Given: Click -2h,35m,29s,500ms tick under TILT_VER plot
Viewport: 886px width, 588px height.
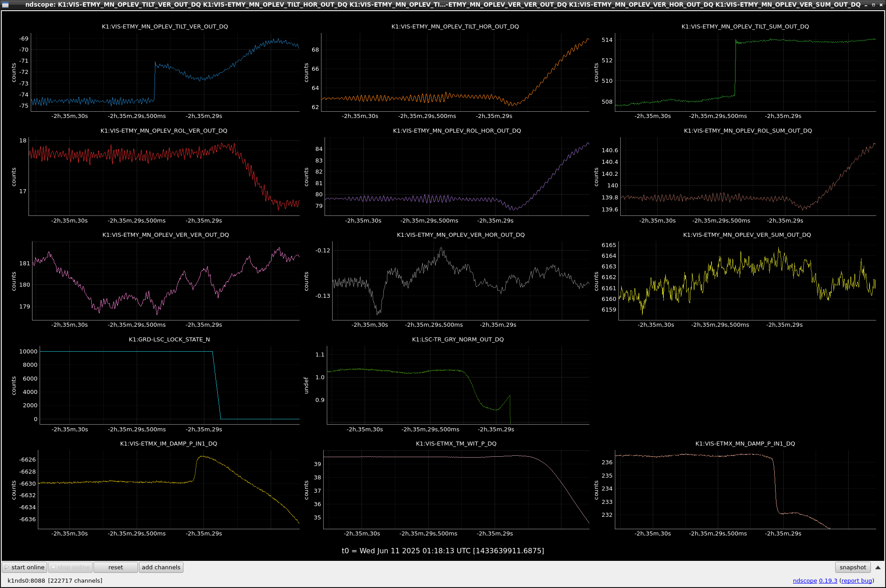Looking at the screenshot, I should tap(137, 116).
